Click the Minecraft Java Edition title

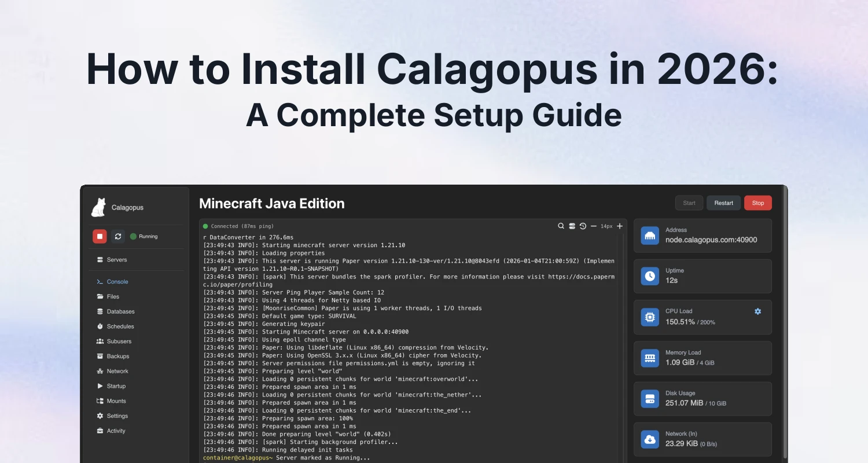pos(272,204)
